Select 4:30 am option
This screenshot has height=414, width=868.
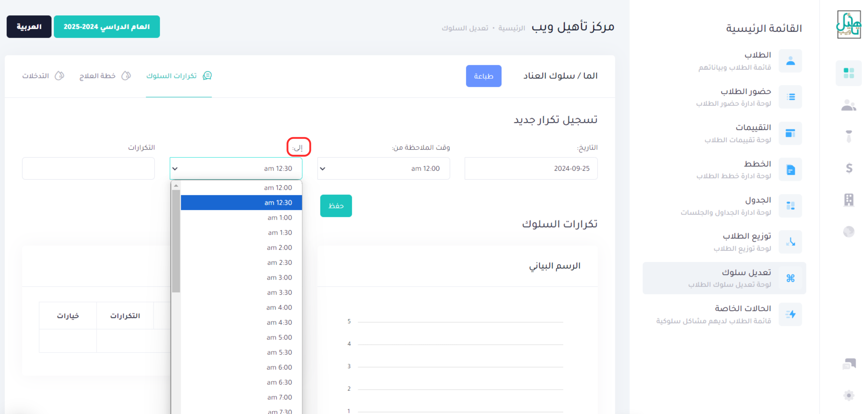(x=241, y=322)
